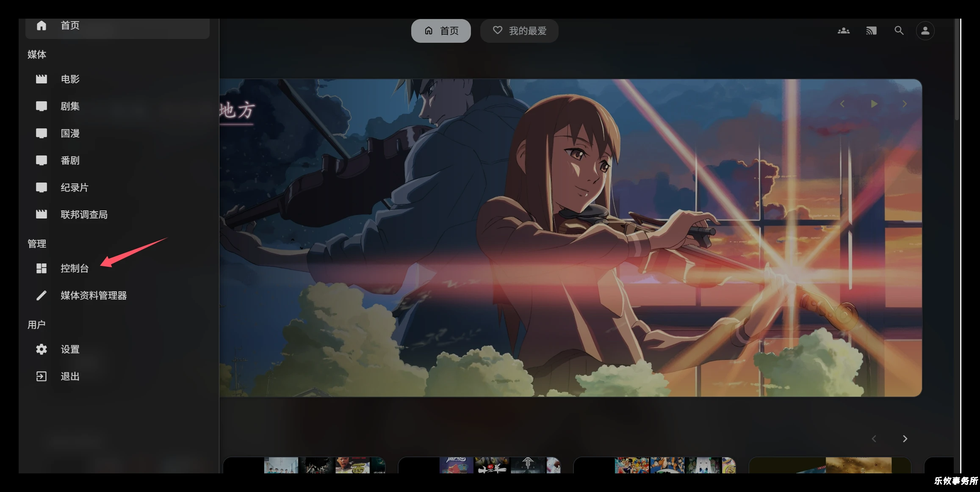980x492 pixels.
Task: Open 设置 user settings
Action: (x=117, y=349)
